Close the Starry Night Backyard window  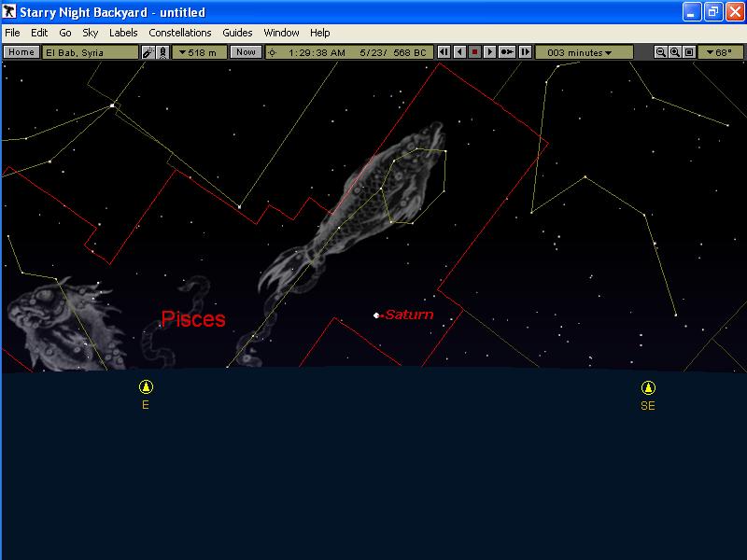735,12
